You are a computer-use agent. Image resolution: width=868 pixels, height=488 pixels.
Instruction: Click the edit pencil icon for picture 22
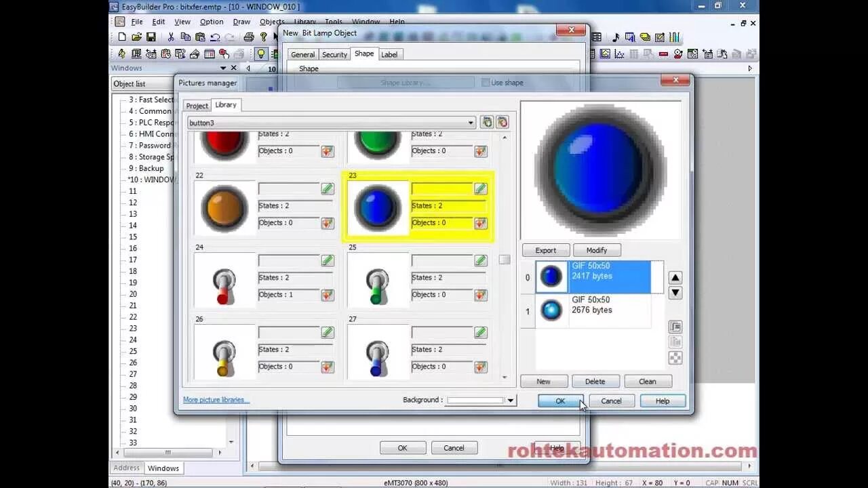[328, 188]
